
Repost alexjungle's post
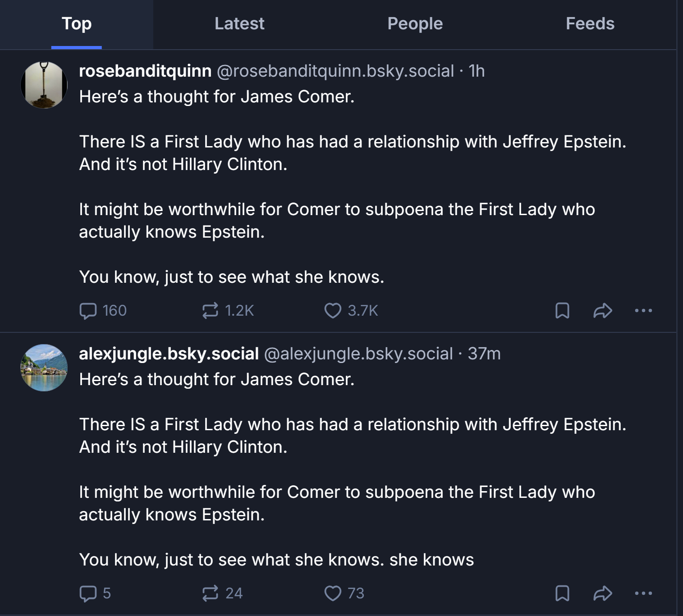click(x=211, y=593)
